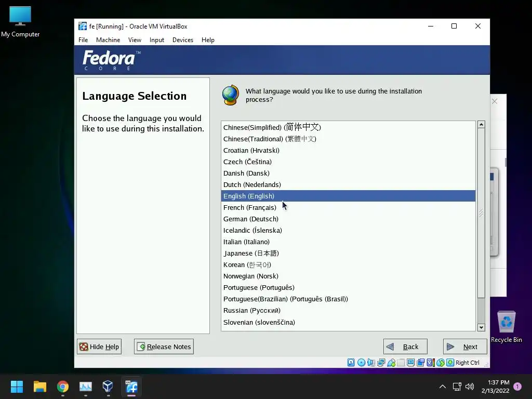Click the CPU virtualization status icon

[x=431, y=363]
